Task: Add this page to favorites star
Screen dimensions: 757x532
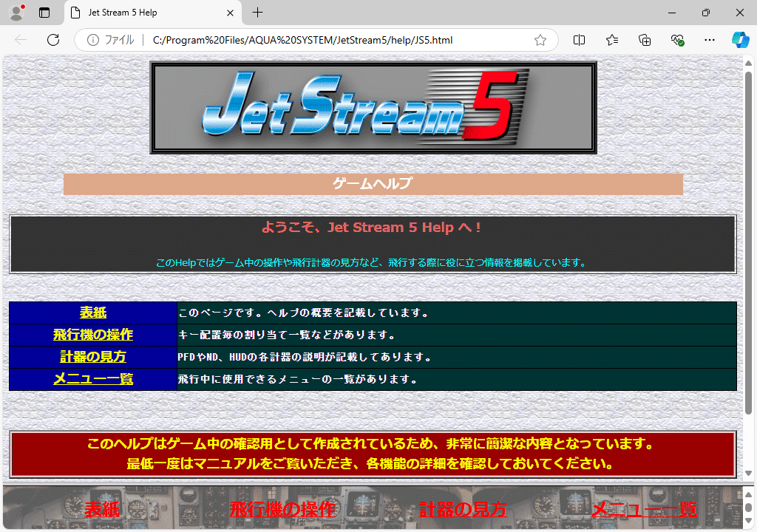Action: click(540, 40)
